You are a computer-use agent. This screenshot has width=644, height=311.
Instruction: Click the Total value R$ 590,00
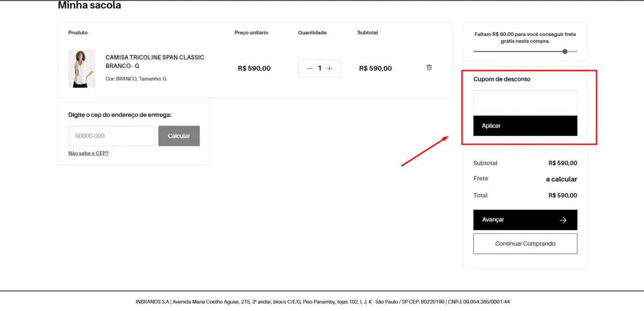point(562,196)
